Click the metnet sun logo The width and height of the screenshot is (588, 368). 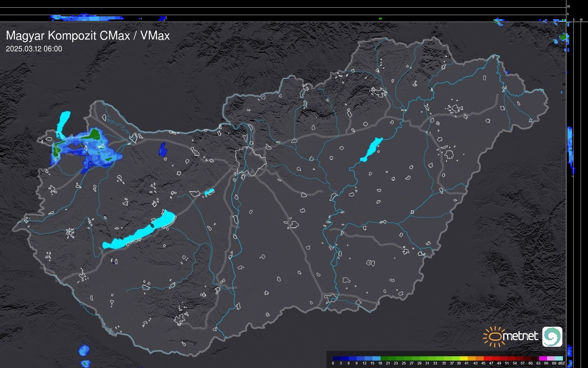pyautogui.click(x=494, y=336)
